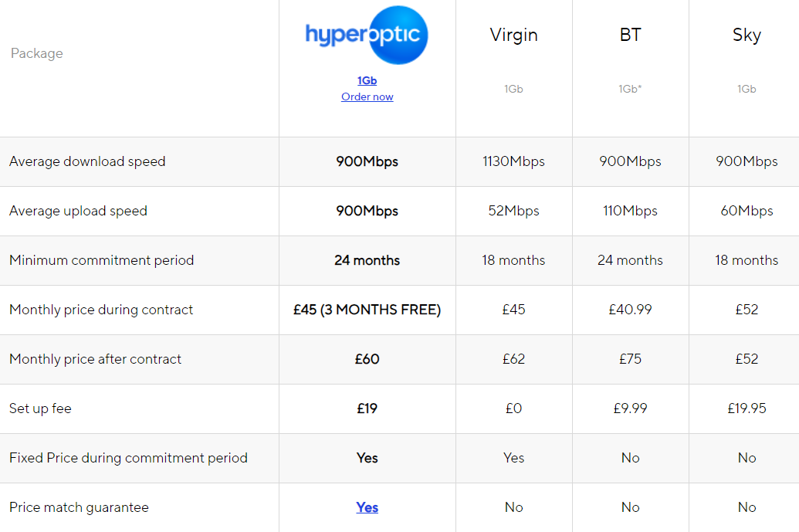Click BT's 1Gb* package text
The height and width of the screenshot is (532, 799).
click(631, 89)
